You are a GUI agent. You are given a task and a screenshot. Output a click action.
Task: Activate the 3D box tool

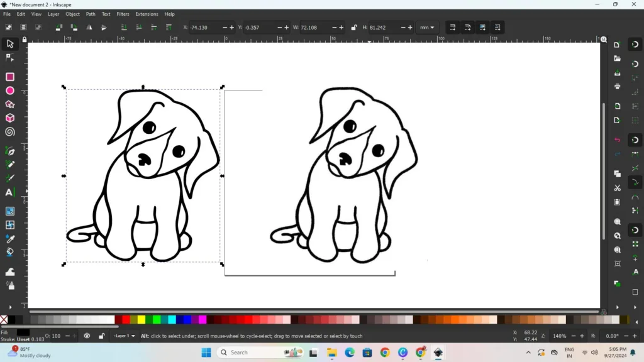[10, 118]
